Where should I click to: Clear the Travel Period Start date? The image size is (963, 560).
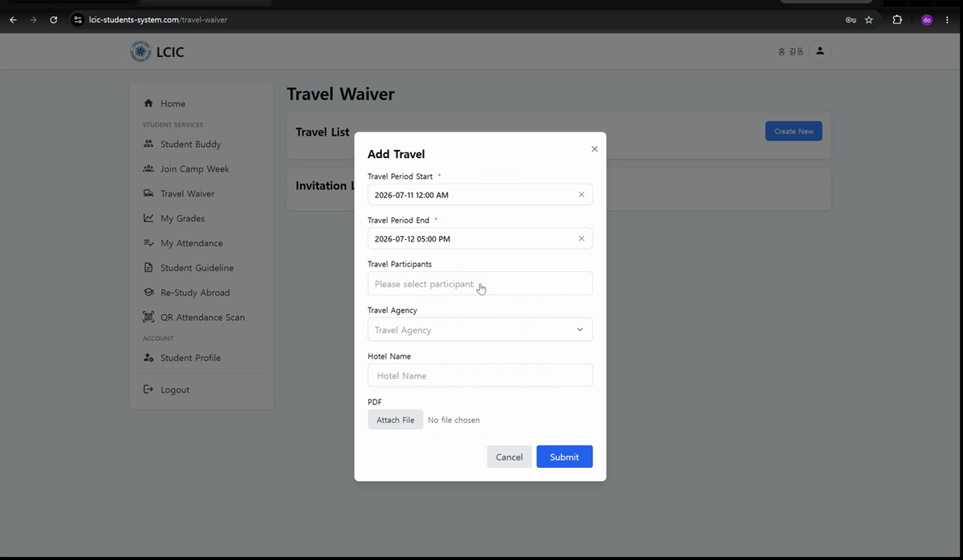(582, 195)
